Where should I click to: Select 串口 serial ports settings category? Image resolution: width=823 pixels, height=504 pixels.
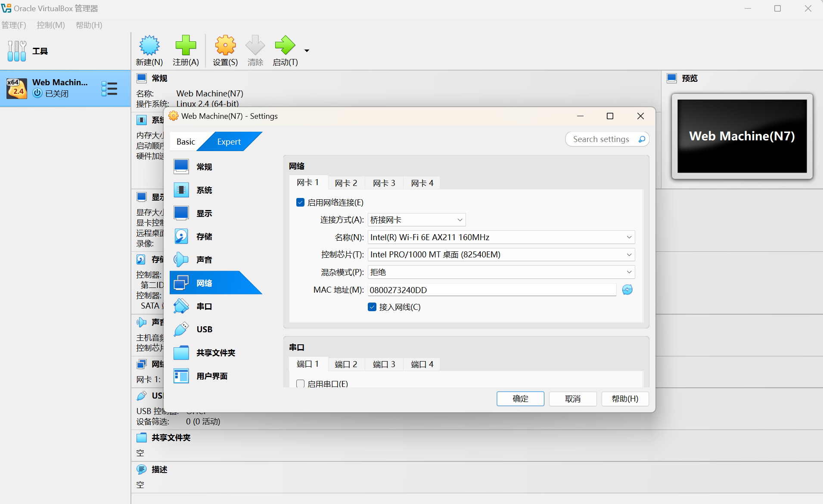point(215,306)
